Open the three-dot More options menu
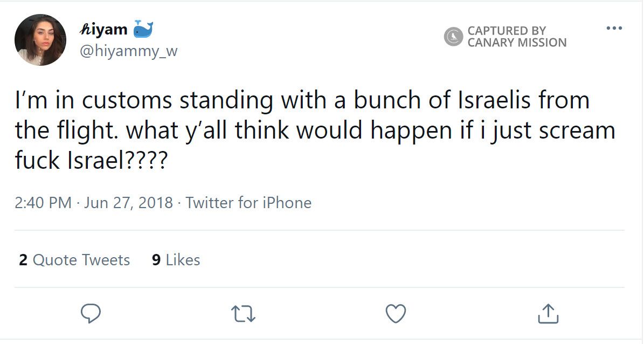The height and width of the screenshot is (344, 644). pos(614,28)
